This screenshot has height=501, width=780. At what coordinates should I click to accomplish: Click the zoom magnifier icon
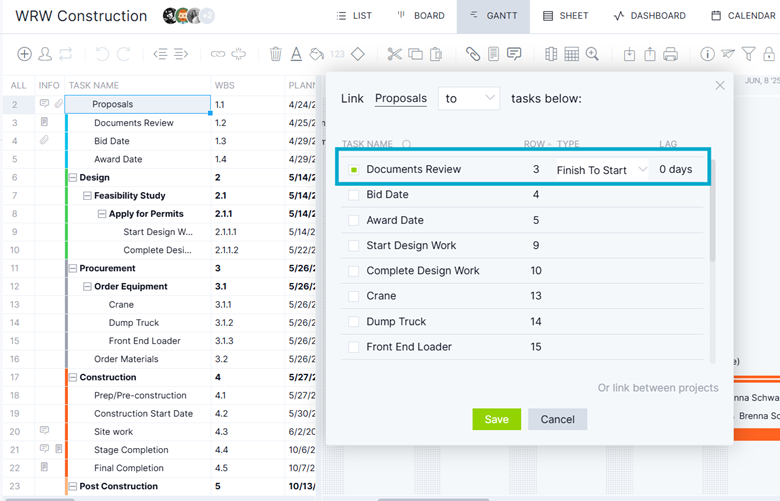(x=593, y=54)
